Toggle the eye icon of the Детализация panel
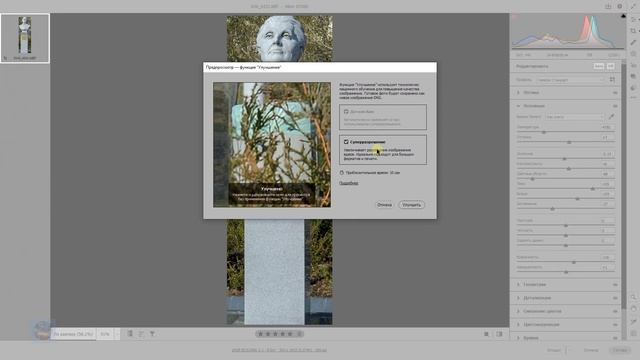This screenshot has width=640, height=360. click(615, 298)
